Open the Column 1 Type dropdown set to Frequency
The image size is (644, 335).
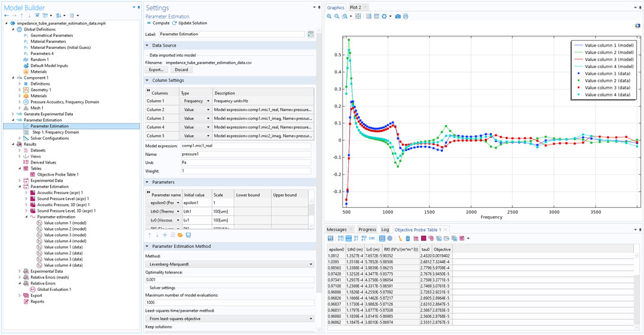pos(196,102)
